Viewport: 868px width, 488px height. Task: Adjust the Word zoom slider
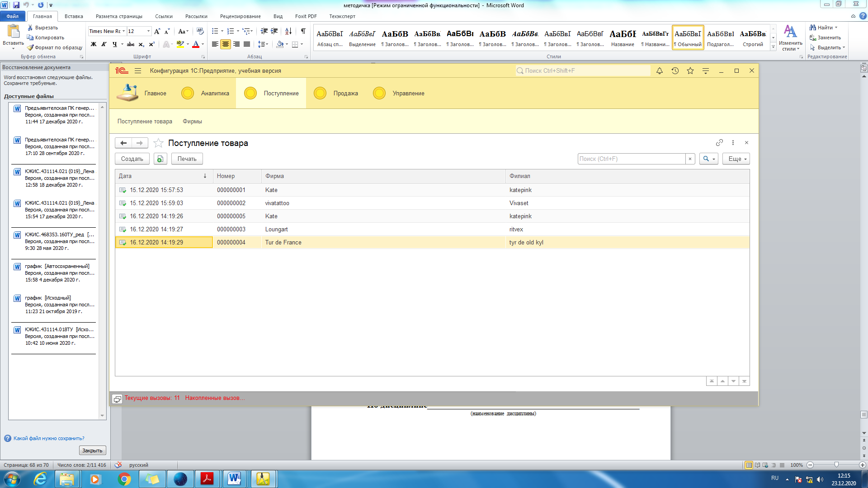(836, 465)
